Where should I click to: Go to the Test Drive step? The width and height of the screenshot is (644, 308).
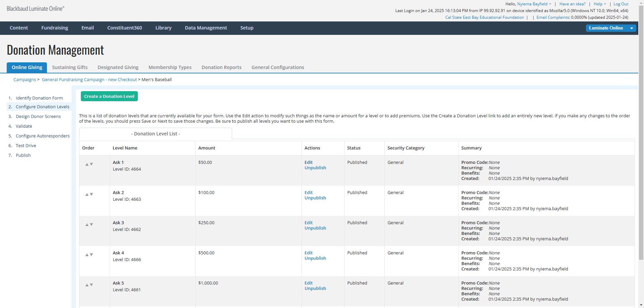26,145
